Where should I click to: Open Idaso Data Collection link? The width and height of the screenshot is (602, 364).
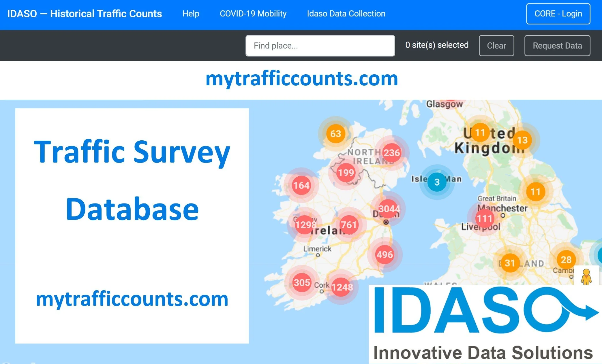point(346,14)
